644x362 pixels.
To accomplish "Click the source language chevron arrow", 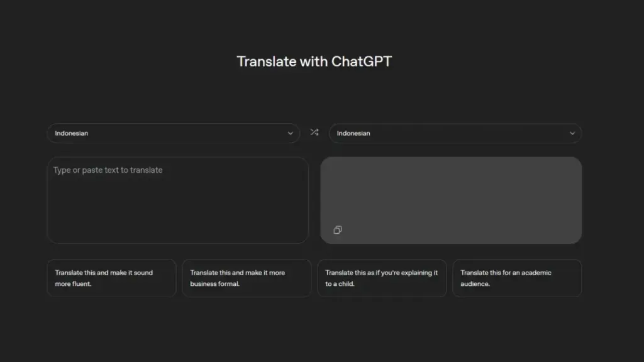I will click(x=290, y=133).
